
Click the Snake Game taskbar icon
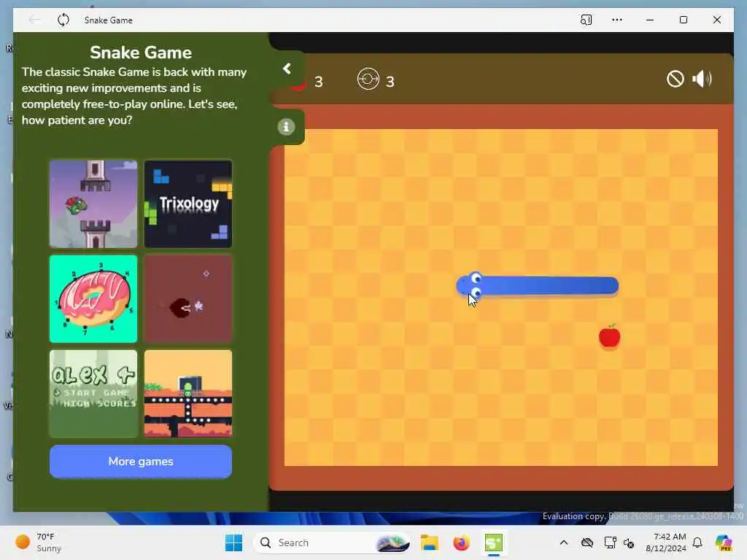click(494, 542)
